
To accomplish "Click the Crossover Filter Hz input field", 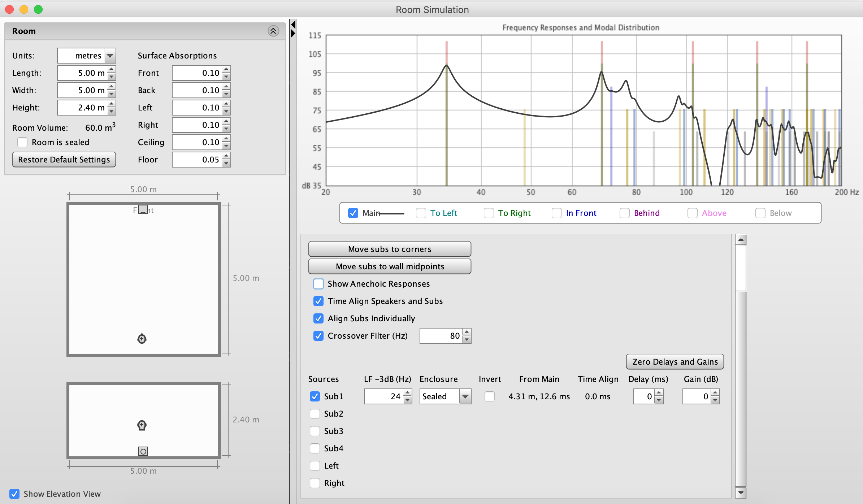I will [441, 336].
